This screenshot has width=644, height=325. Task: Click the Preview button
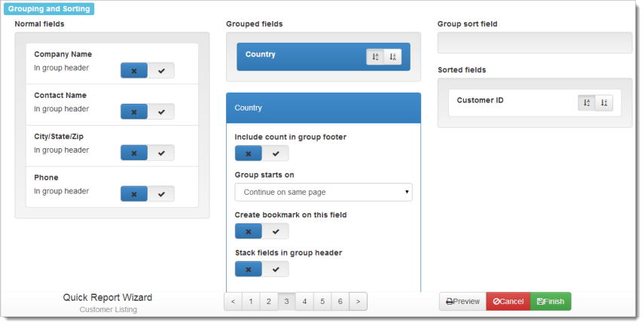click(x=462, y=302)
